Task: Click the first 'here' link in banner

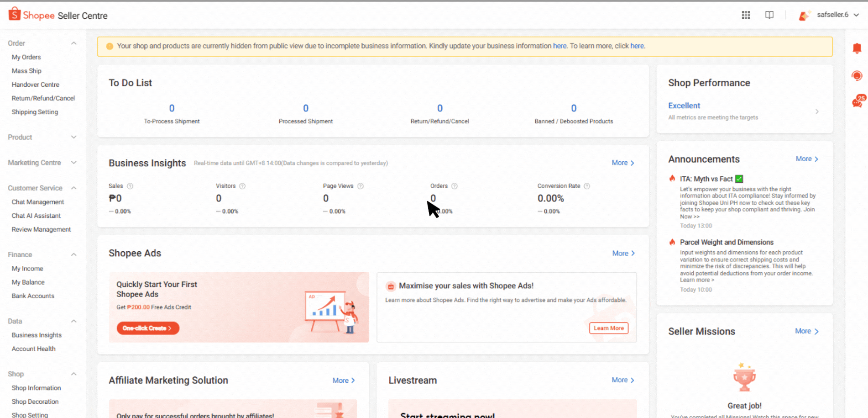Action: point(559,46)
